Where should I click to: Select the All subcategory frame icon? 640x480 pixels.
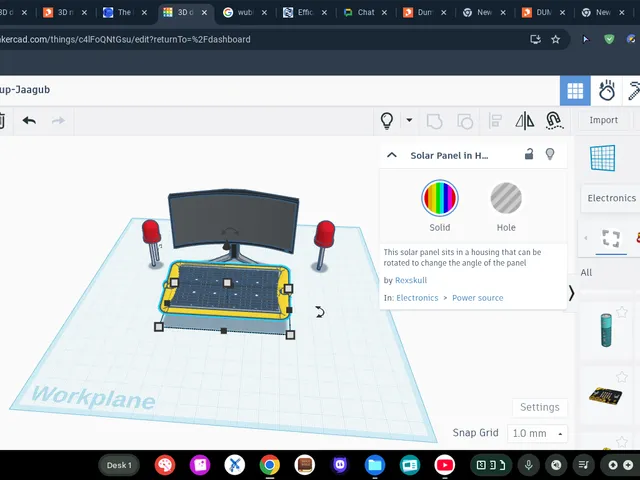tap(611, 238)
